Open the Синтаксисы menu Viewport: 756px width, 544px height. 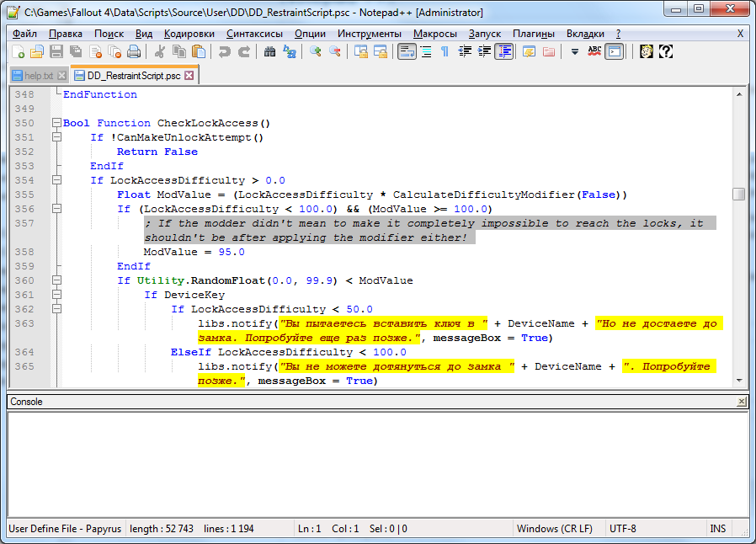coord(255,34)
